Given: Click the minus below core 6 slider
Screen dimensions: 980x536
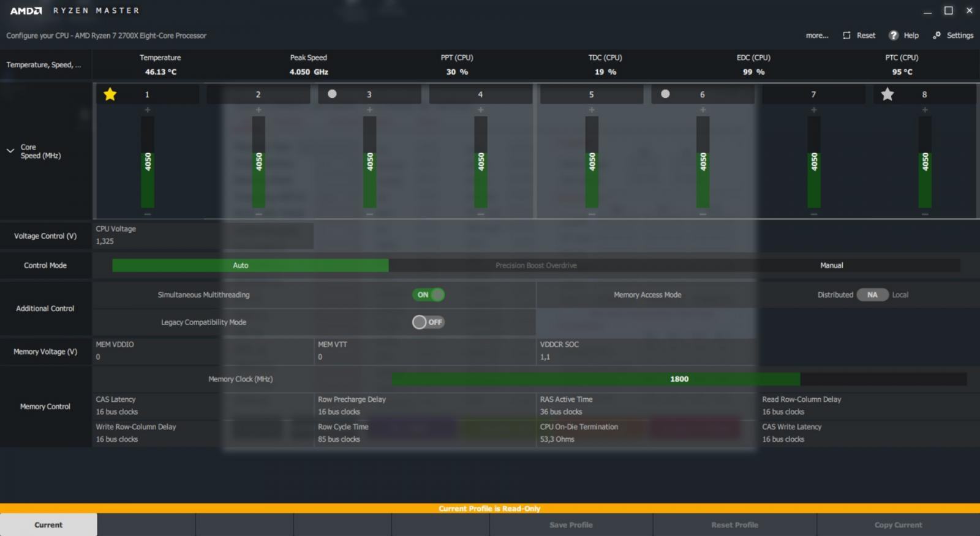Looking at the screenshot, I should pyautogui.click(x=703, y=214).
